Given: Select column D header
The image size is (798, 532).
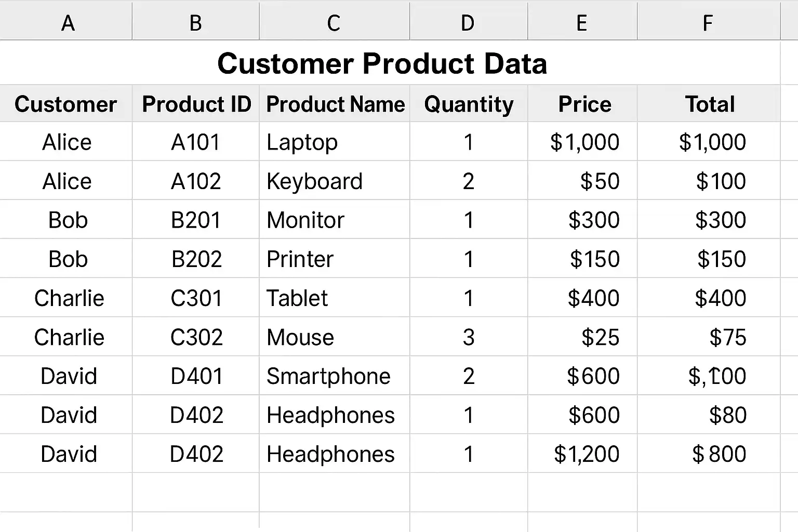Looking at the screenshot, I should [468, 23].
